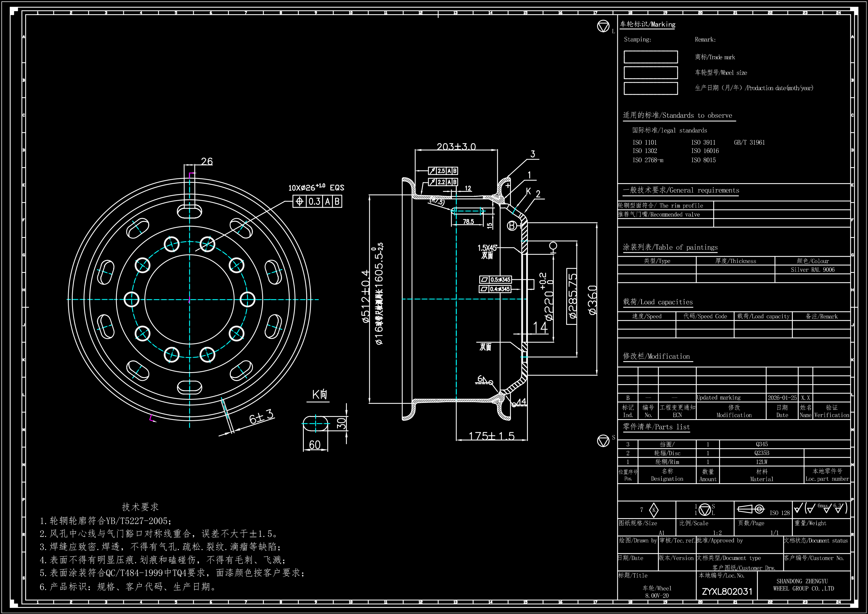868x614 pixels.
Task: Click the runout tolerance frame 2.5 A B
Action: 443,171
